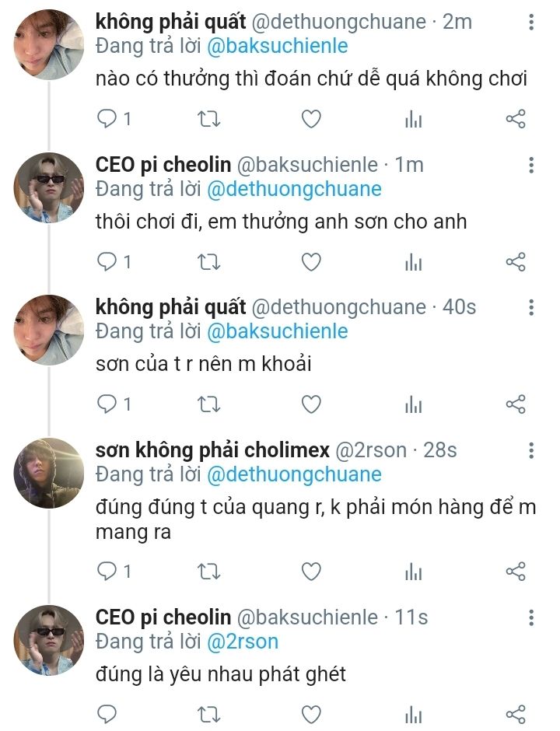Open more options on the 2m-old tweet
This screenshot has width=560, height=731.
[x=531, y=22]
